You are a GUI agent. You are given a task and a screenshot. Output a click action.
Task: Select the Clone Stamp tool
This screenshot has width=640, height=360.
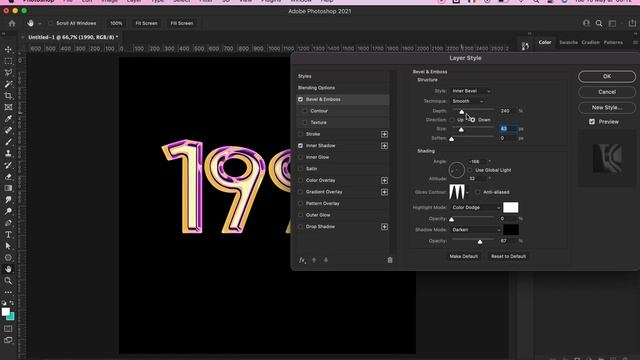pyautogui.click(x=8, y=153)
